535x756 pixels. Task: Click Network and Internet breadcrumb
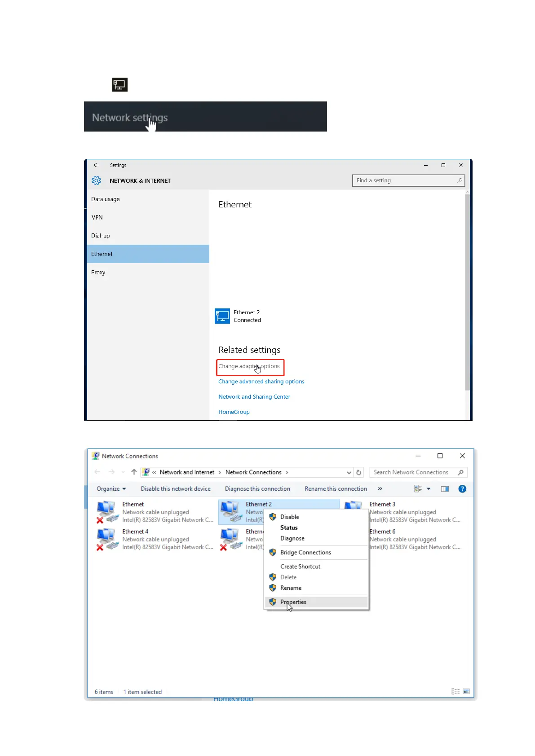pos(187,472)
